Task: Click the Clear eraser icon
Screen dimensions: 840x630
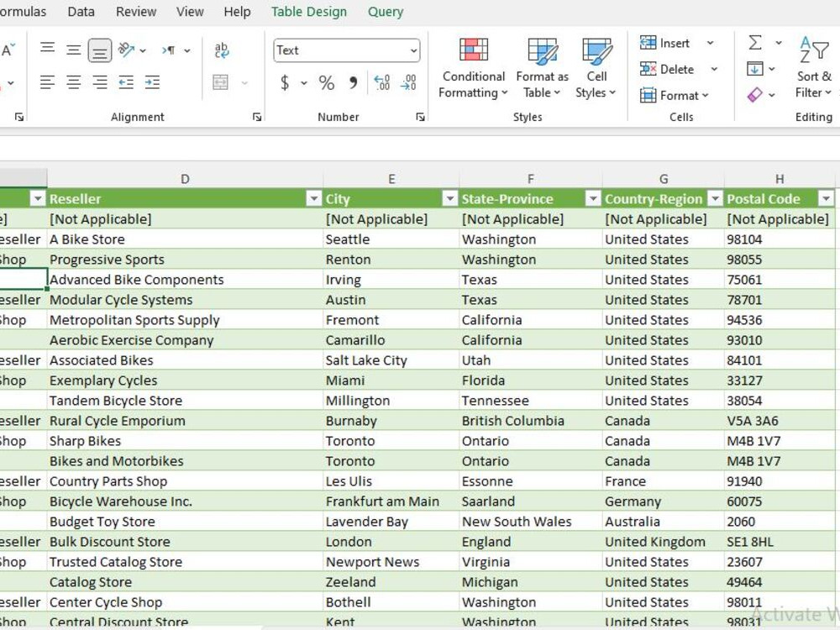Action: click(755, 95)
